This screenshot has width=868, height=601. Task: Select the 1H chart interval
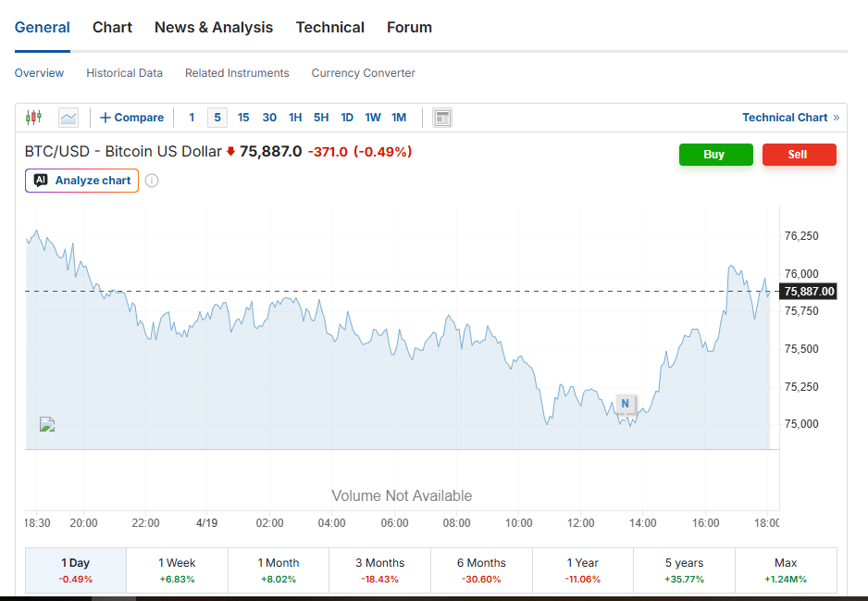[295, 118]
